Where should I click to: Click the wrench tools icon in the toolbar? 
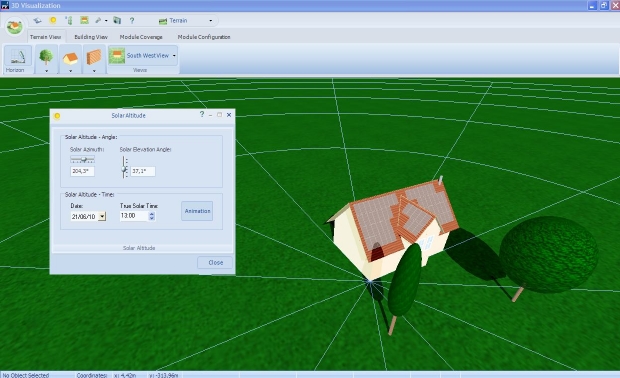(x=98, y=20)
